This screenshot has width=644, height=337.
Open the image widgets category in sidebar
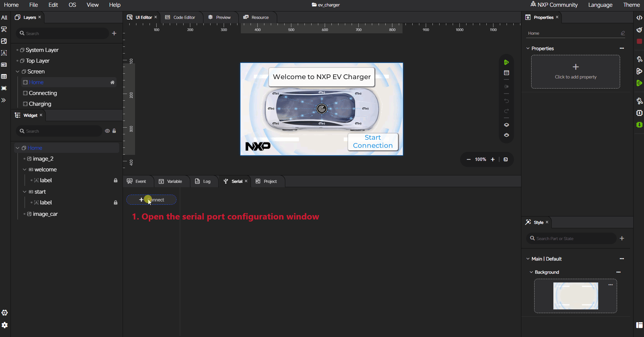pos(4,41)
